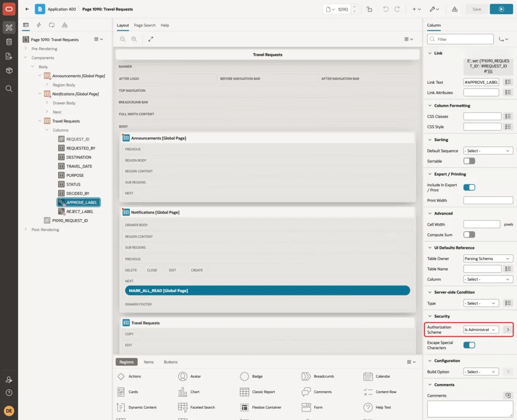Select the CREATE slot in Notifications region

[197, 270]
